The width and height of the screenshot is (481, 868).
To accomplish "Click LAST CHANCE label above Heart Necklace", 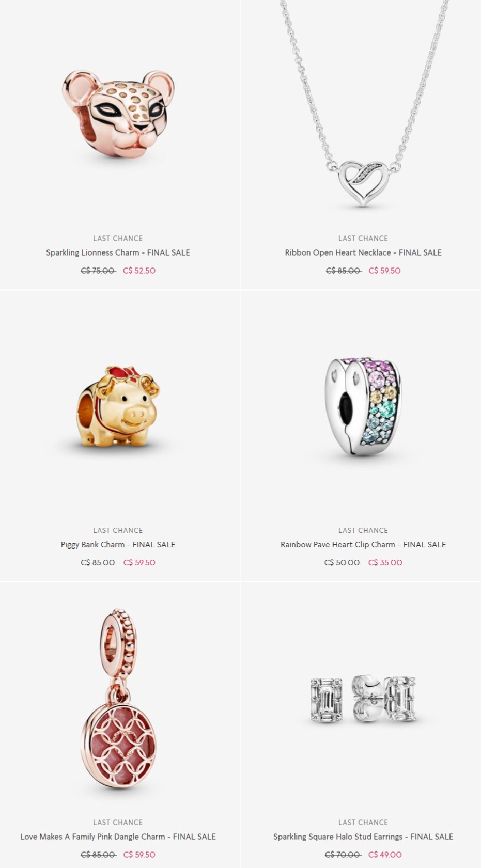I will pyautogui.click(x=363, y=238).
